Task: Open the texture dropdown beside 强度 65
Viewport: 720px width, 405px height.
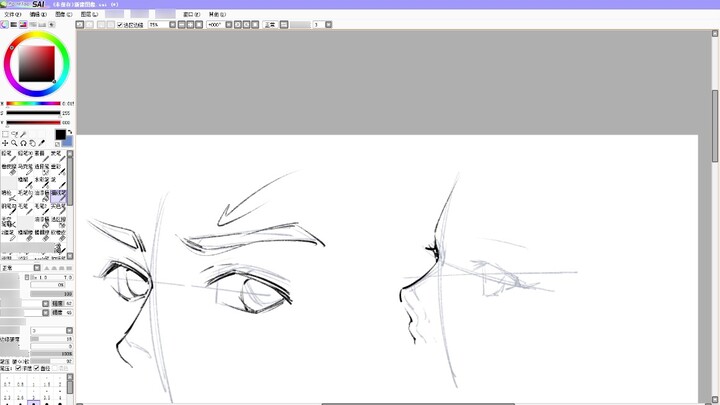Action: (x=45, y=313)
